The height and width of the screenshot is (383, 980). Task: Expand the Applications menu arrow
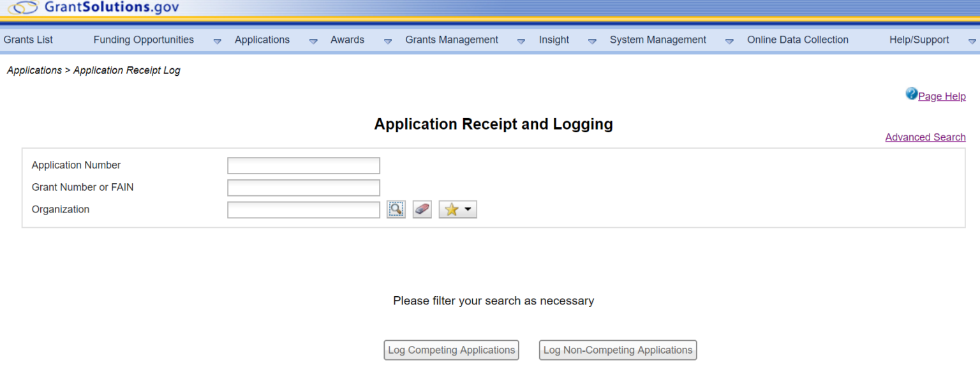(313, 40)
